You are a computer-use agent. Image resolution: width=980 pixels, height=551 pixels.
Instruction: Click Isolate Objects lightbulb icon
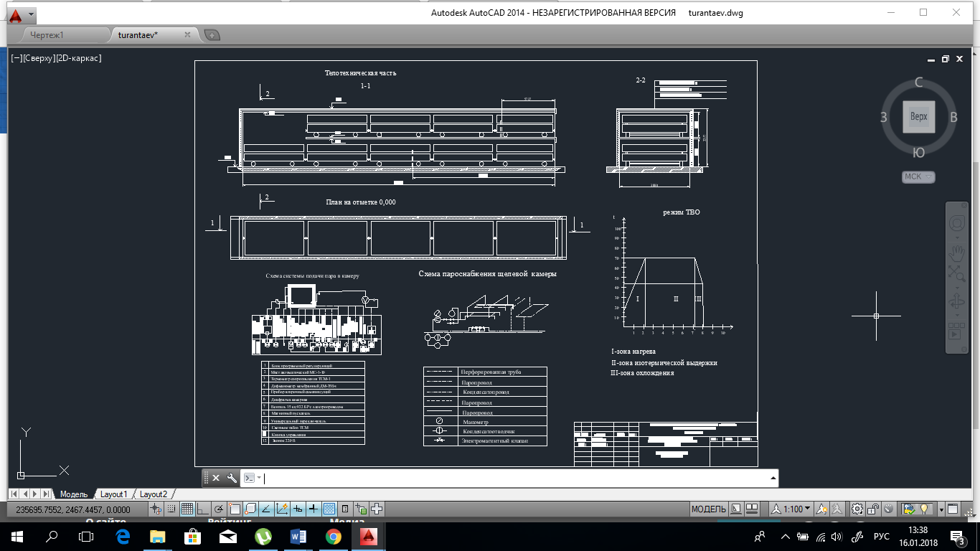pos(924,509)
